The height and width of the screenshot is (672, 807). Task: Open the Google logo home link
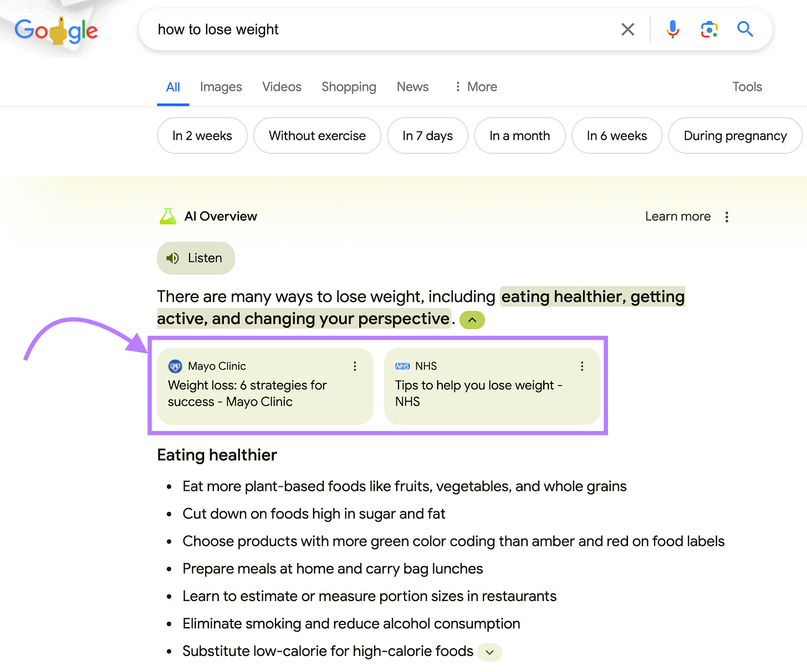[x=56, y=30]
